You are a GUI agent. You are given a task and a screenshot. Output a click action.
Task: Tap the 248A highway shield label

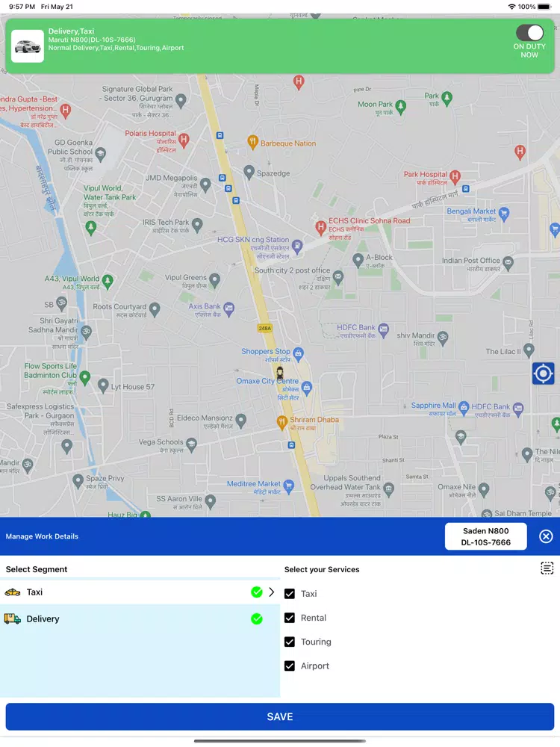tap(265, 328)
